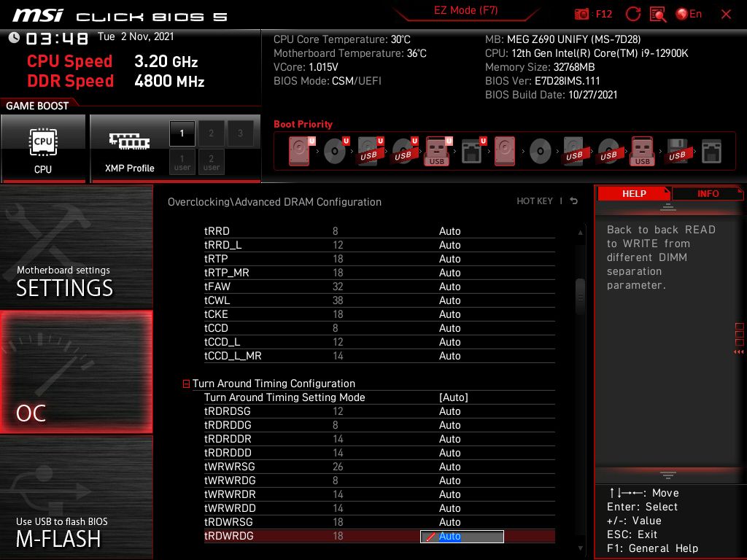Select XMP profile 2
Viewport: 747px width, 560px height.
(211, 133)
